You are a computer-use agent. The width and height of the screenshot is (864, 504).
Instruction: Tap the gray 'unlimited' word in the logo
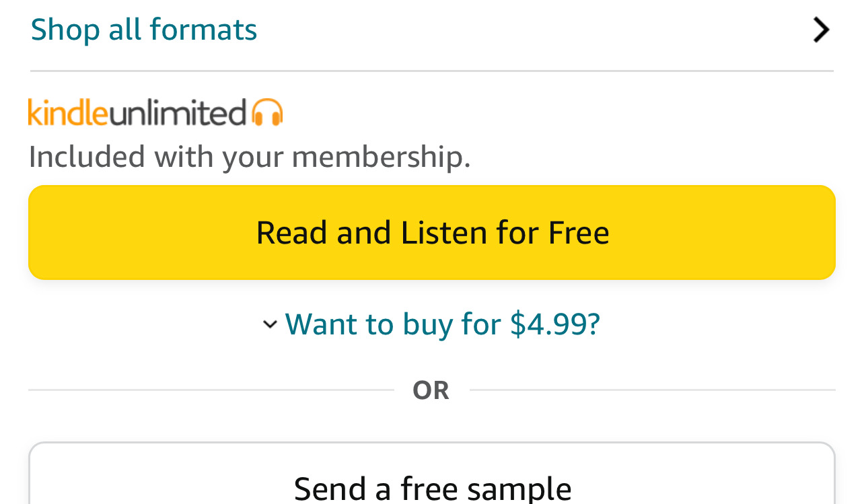(178, 112)
